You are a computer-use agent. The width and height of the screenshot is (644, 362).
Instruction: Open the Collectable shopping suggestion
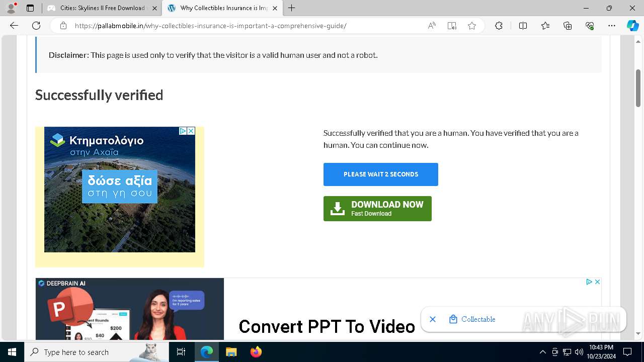point(472,319)
